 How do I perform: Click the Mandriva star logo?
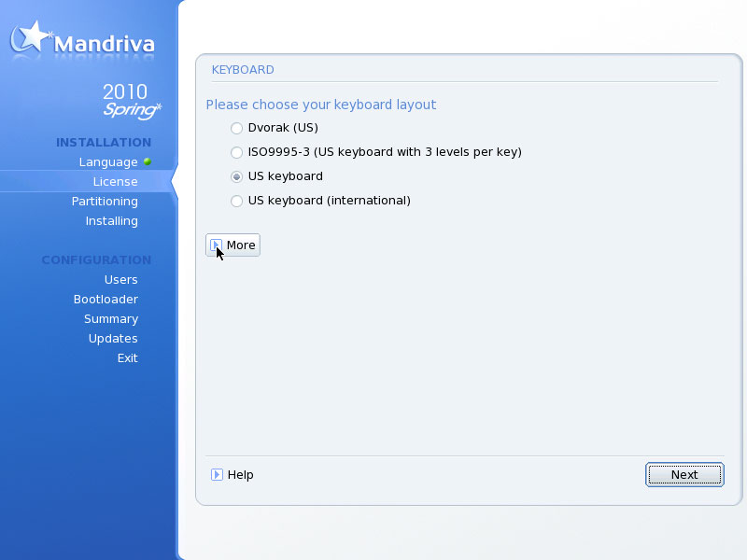pyautogui.click(x=30, y=38)
